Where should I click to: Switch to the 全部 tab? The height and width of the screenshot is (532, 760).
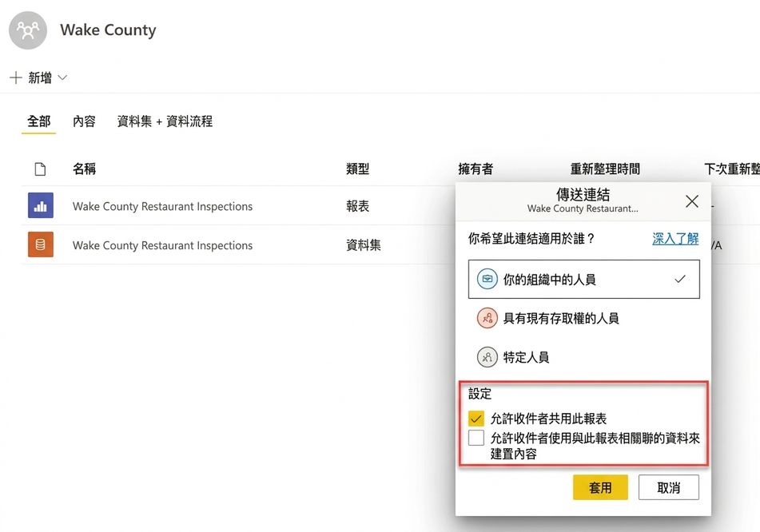(39, 121)
